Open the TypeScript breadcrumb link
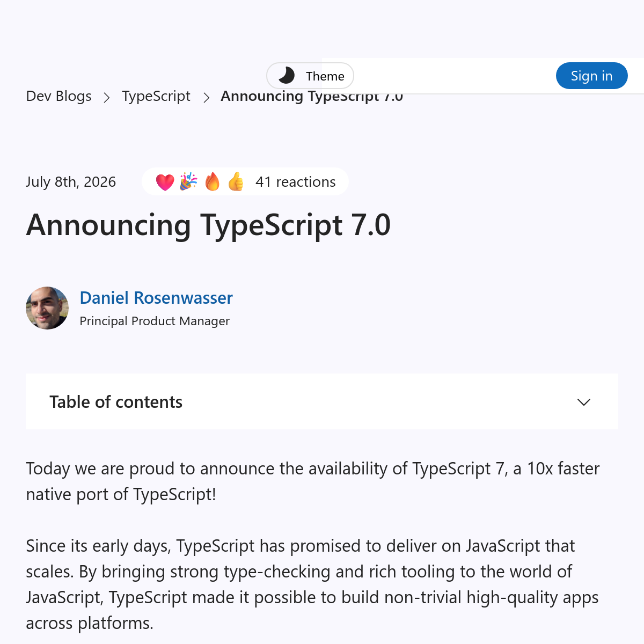This screenshot has height=644, width=644. point(156,96)
